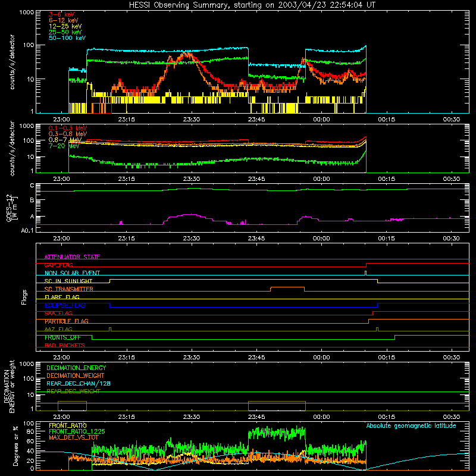
Task: Pick the cyan 50-100 keV legend label
Action: (67, 38)
